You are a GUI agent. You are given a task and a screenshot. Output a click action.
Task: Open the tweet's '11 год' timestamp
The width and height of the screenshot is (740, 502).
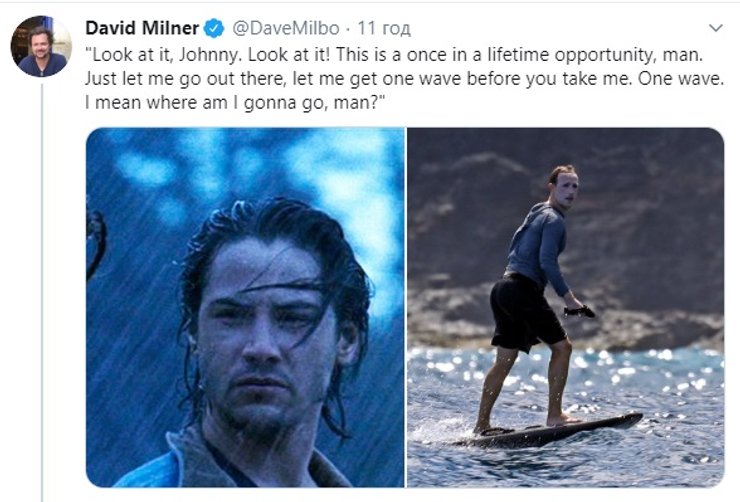[384, 28]
